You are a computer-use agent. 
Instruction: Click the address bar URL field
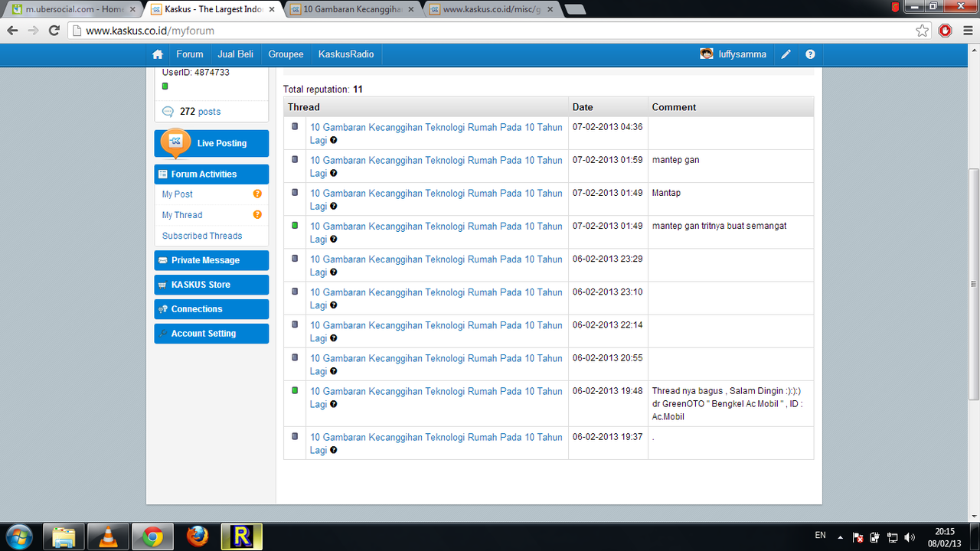point(490,31)
